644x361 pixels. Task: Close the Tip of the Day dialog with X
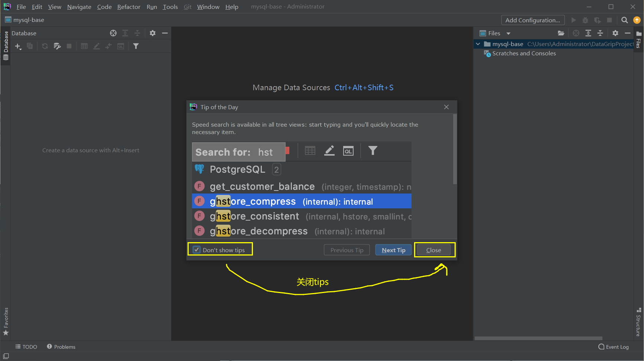446,107
